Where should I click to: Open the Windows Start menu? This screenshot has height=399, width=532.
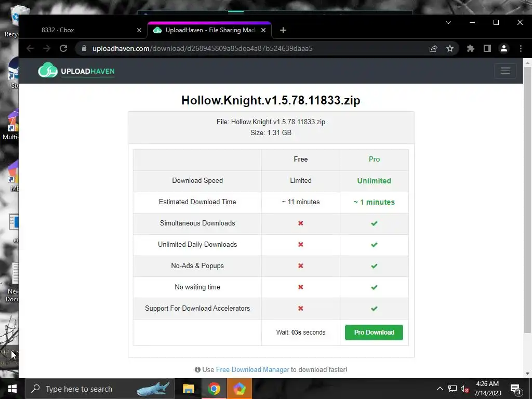click(x=12, y=389)
